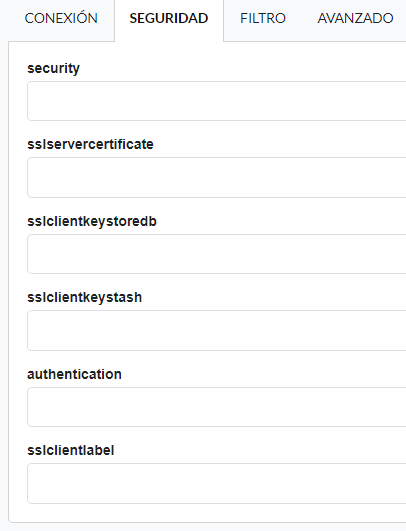Viewport: 406px width, 531px height.
Task: Click the sslclientkeystoredb label
Action: point(92,221)
